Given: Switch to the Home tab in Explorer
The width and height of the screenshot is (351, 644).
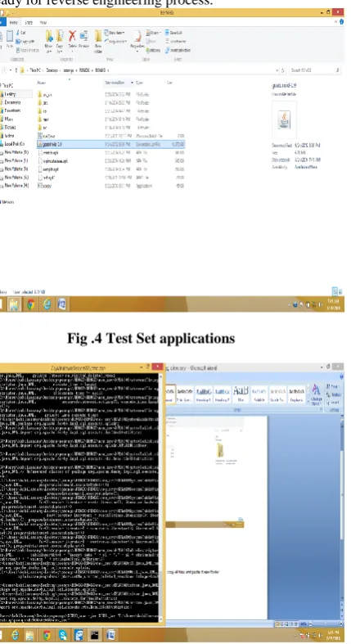Looking at the screenshot, I should pos(14,22).
